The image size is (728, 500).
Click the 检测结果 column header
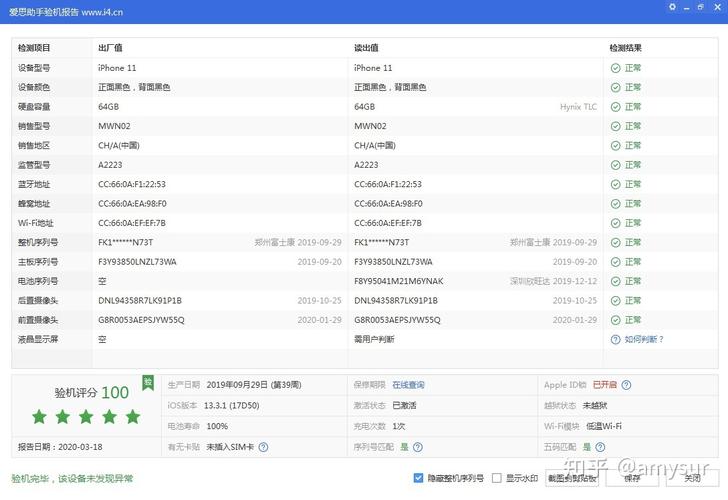(x=625, y=48)
